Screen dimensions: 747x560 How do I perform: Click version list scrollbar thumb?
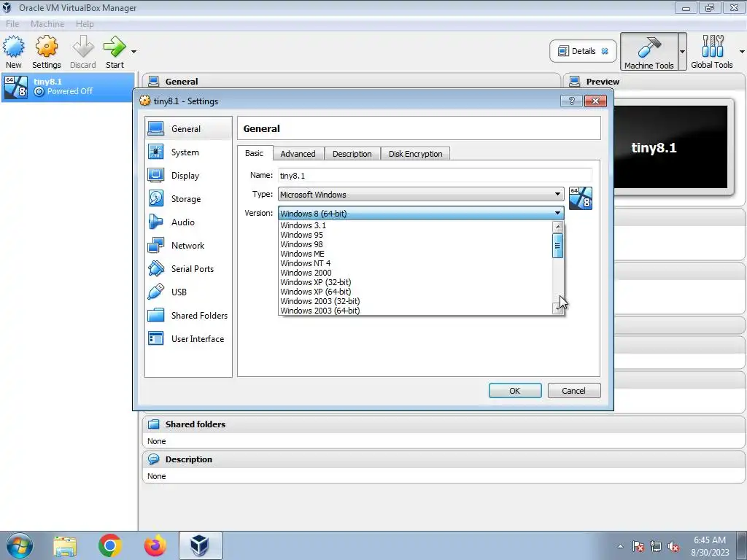(557, 246)
